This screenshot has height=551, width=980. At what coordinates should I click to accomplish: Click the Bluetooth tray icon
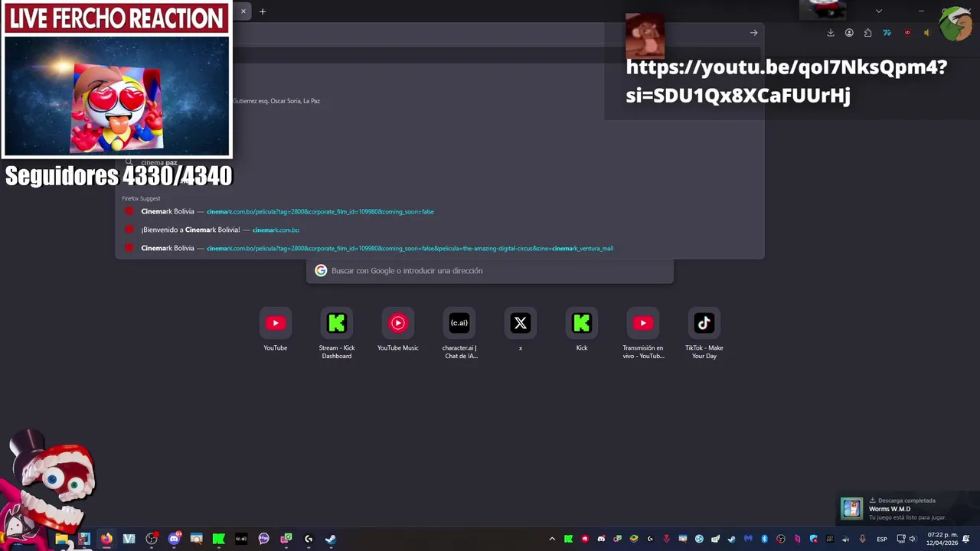(x=764, y=539)
